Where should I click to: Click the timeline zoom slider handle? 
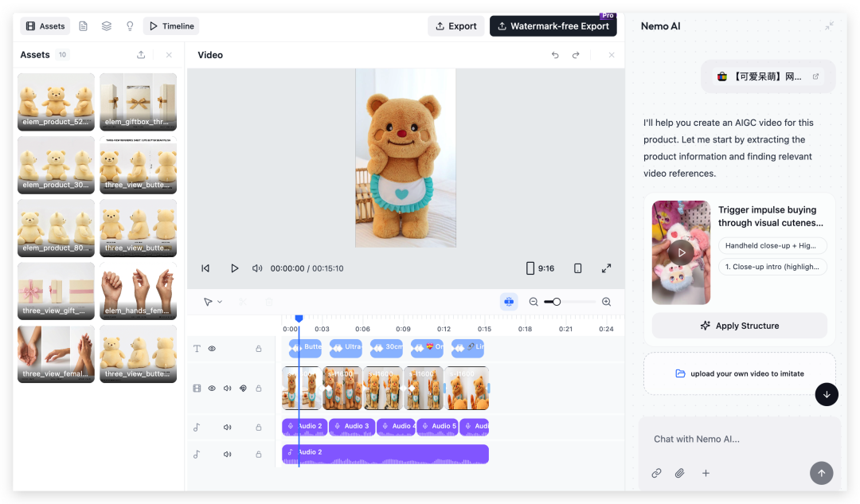click(557, 302)
